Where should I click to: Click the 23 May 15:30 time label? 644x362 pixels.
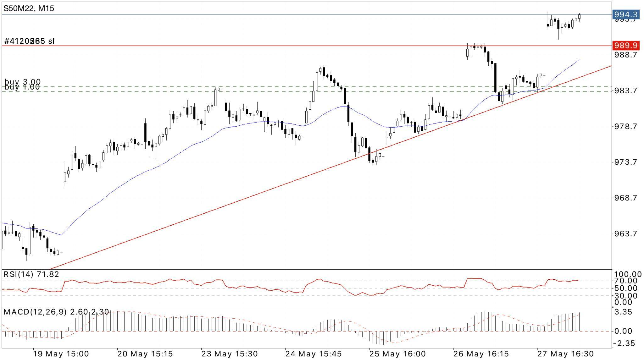230,354
